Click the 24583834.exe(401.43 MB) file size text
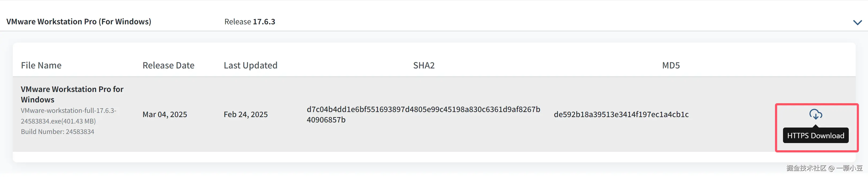 58,121
